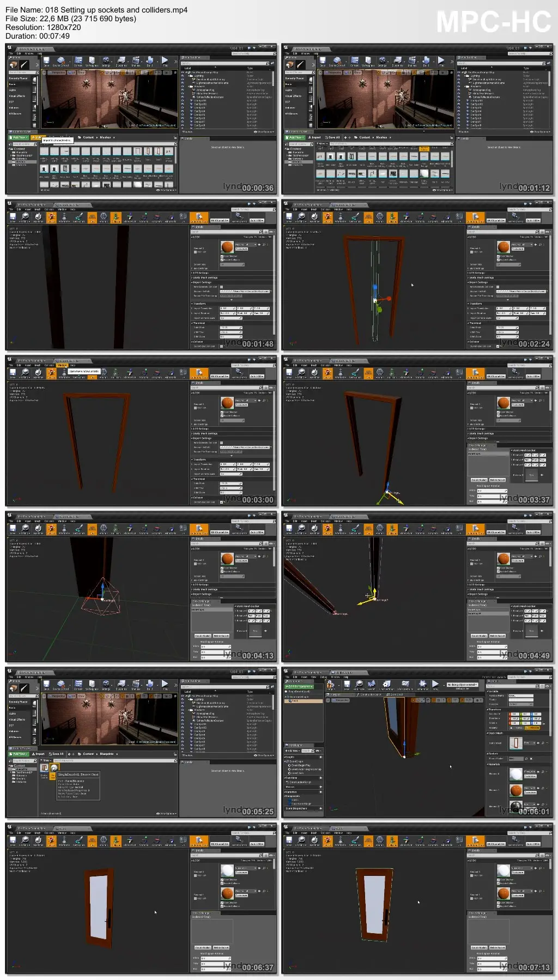Open Debug menu in 00:06:01 thumbnail
This screenshot has width=558, height=980.
pos(324,677)
